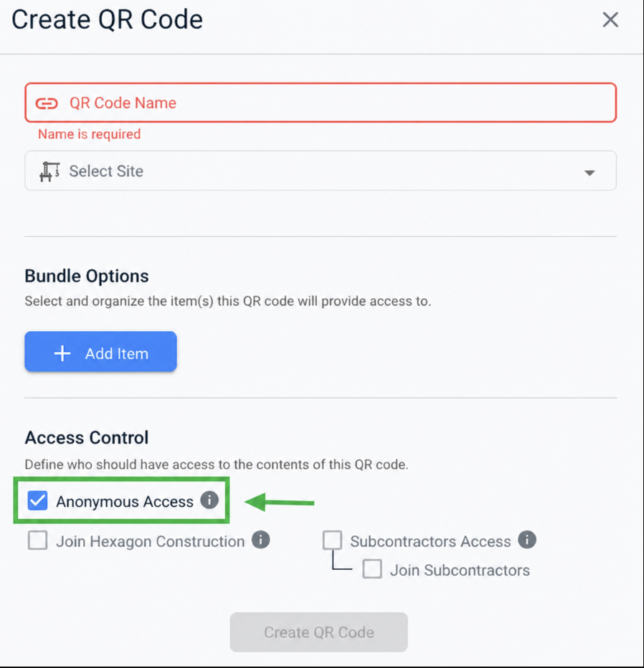Open info tooltip for Anonymous Access
The height and width of the screenshot is (668, 644).
pos(209,500)
